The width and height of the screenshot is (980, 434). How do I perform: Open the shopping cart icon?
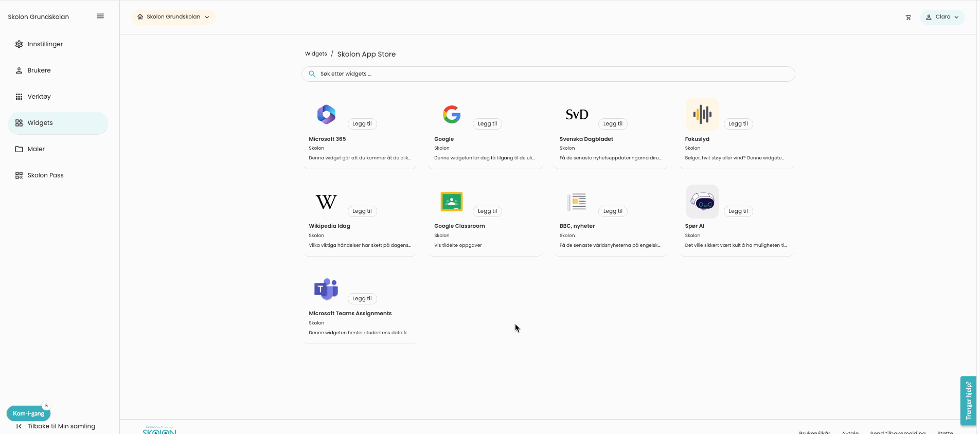click(908, 17)
